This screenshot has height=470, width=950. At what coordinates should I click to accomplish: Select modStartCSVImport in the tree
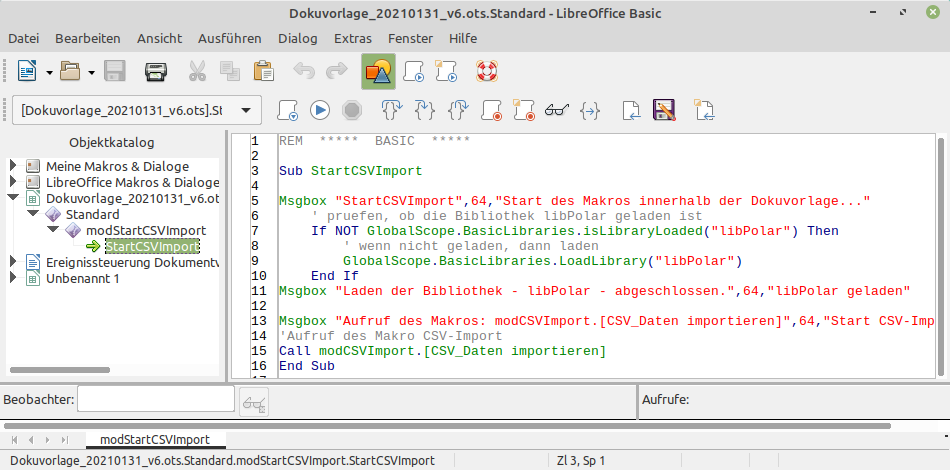tap(145, 230)
